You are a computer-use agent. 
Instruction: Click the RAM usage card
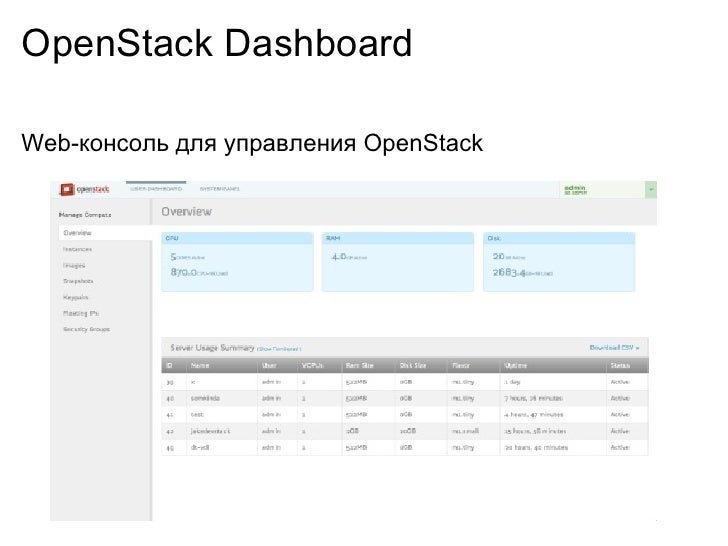coord(398,262)
